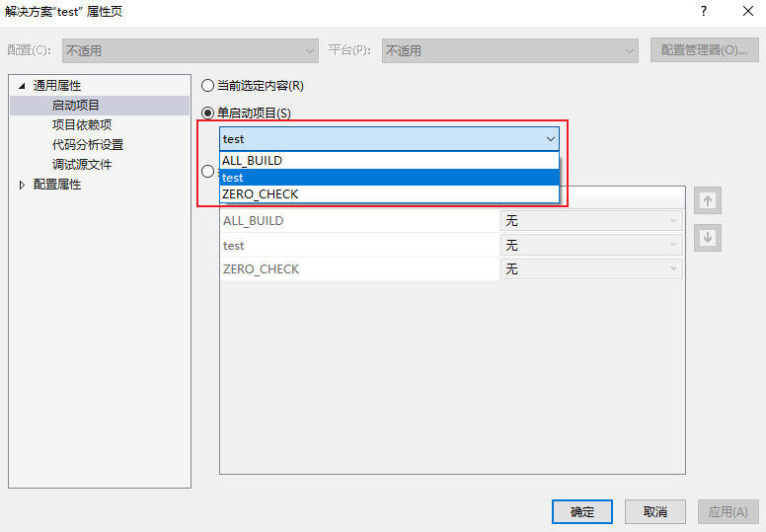The height and width of the screenshot is (532, 766).
Task: Open the 平台 dropdown
Action: [510, 50]
